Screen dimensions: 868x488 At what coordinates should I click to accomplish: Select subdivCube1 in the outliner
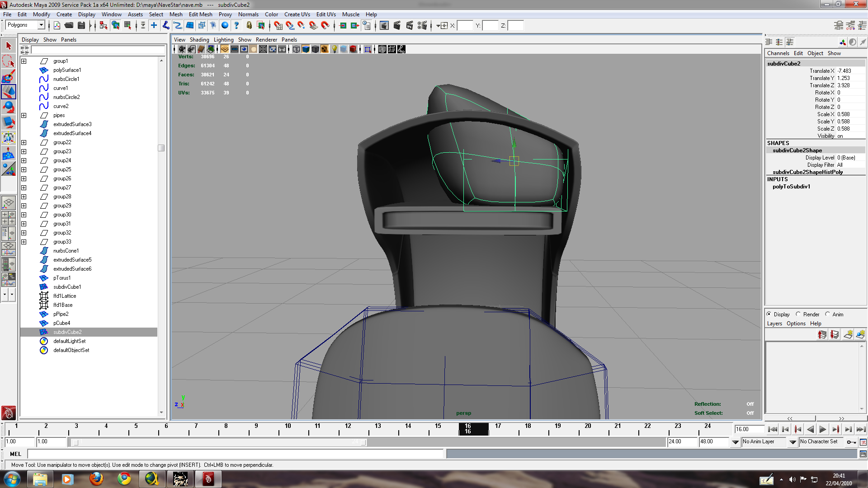(67, 287)
